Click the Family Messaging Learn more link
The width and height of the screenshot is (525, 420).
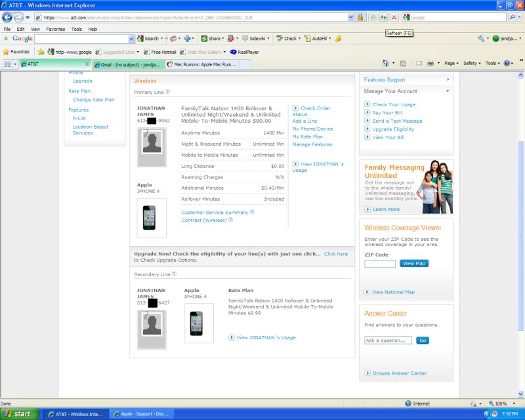click(386, 209)
